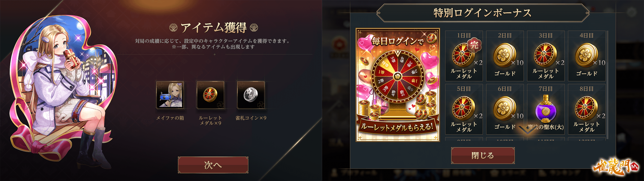Click the 4日目 gold coin reward
Viewport: 644px width, 181px height.
[x=587, y=56]
